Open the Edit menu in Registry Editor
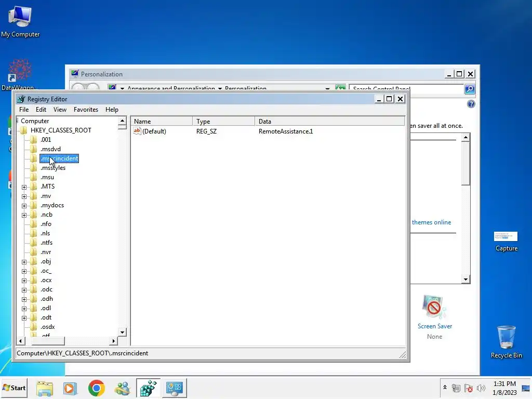 click(x=41, y=110)
